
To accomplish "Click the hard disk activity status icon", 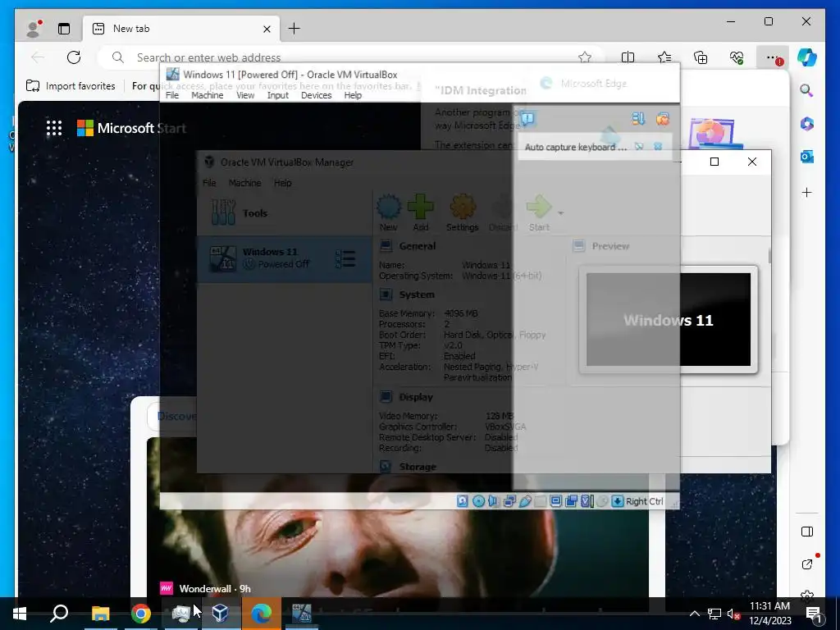I will tap(463, 501).
